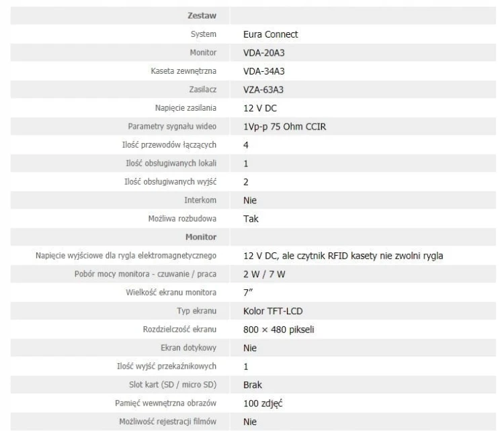This screenshot has height=431, width=504.
Task: Click the bold Monitor section header
Action: [x=201, y=237]
